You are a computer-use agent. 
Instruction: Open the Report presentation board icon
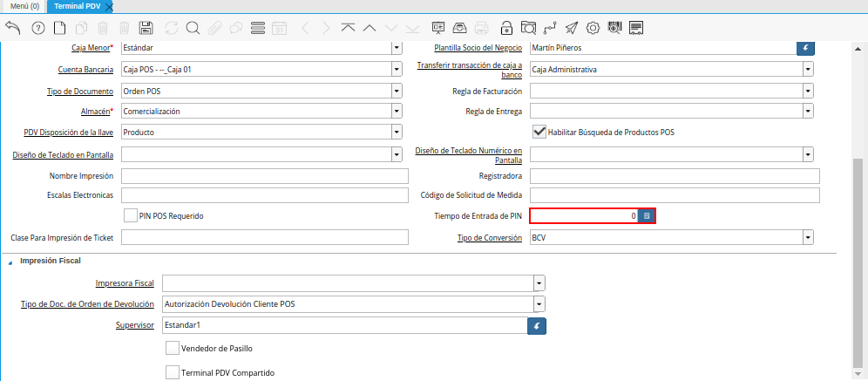pyautogui.click(x=438, y=28)
